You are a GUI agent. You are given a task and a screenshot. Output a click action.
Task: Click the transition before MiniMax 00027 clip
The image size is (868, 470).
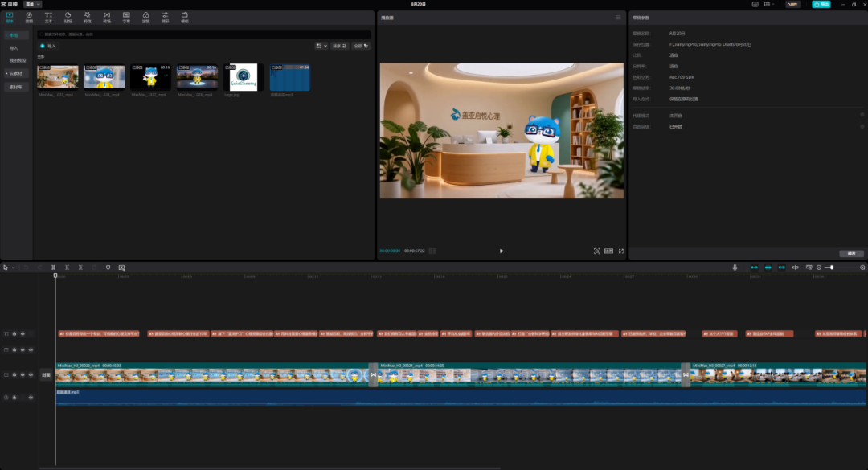pyautogui.click(x=686, y=374)
